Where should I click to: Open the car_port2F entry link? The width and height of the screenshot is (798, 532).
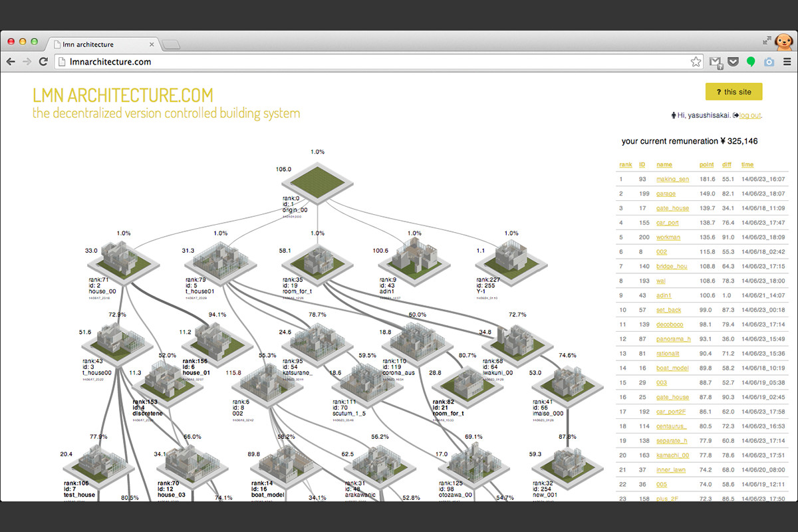(x=672, y=411)
